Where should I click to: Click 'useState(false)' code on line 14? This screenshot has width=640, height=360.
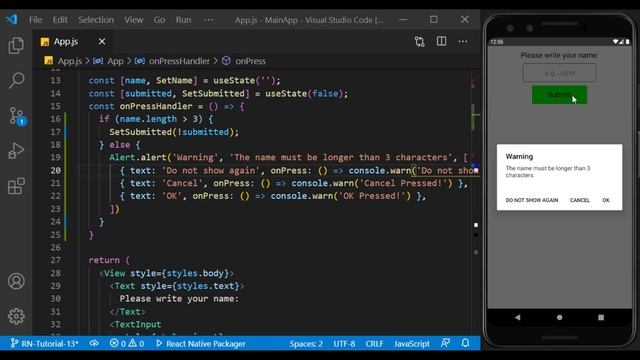coord(304,93)
